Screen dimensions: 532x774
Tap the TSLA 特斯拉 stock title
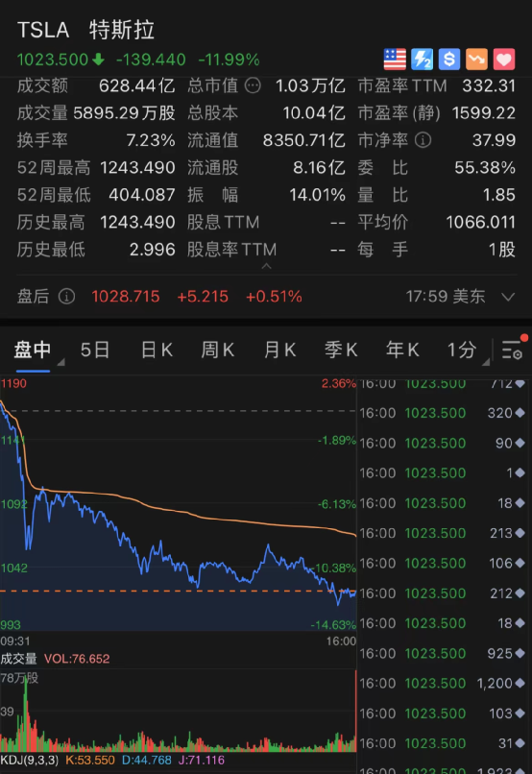point(85,30)
